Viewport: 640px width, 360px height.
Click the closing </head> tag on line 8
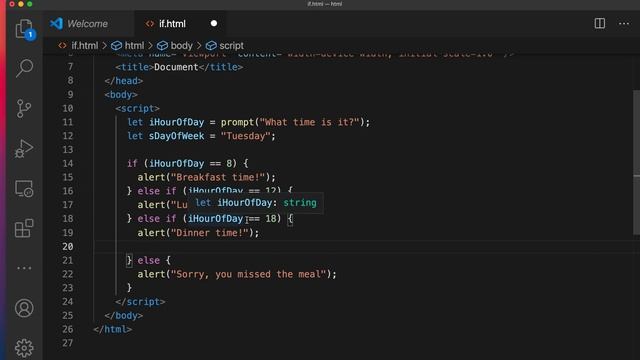pyautogui.click(x=124, y=81)
